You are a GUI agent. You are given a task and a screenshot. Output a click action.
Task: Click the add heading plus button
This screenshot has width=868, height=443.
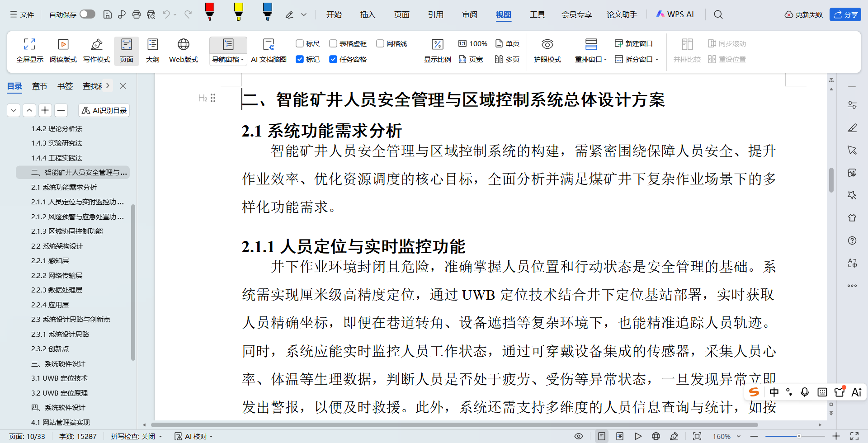(45, 110)
